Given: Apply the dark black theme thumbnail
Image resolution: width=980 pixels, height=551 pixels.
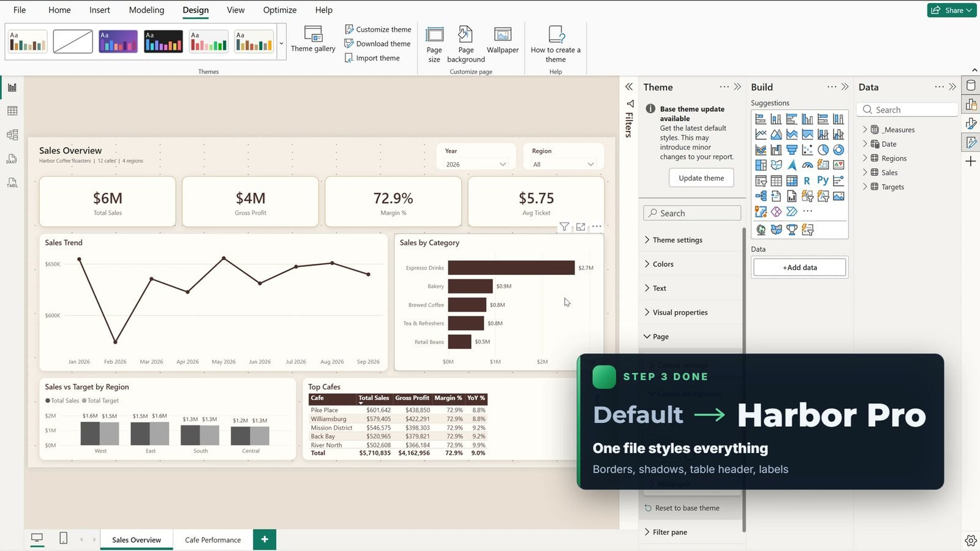Looking at the screenshot, I should click(x=164, y=42).
